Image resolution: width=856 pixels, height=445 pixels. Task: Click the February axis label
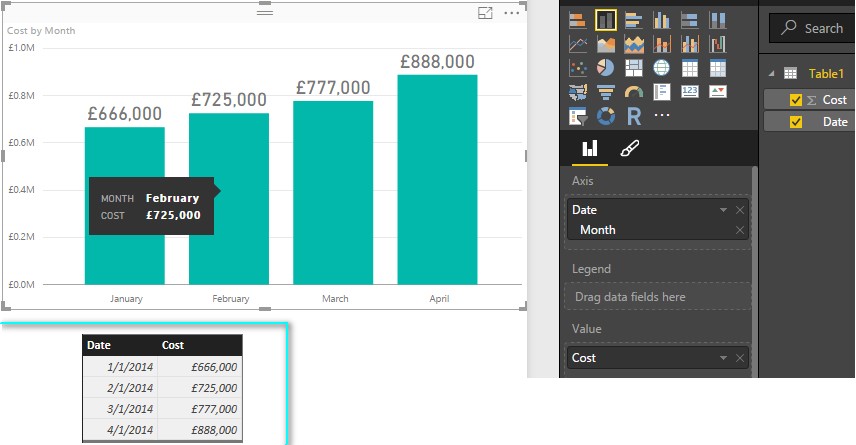230,299
